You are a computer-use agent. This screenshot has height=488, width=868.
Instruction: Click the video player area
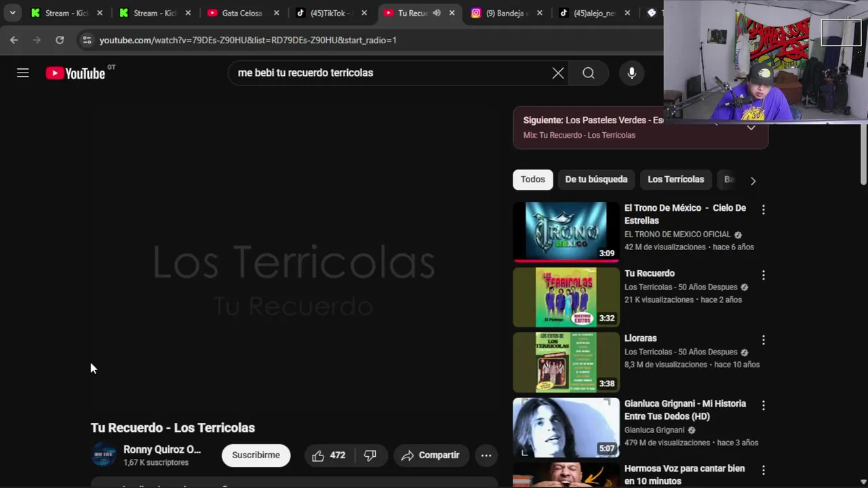pos(294,259)
